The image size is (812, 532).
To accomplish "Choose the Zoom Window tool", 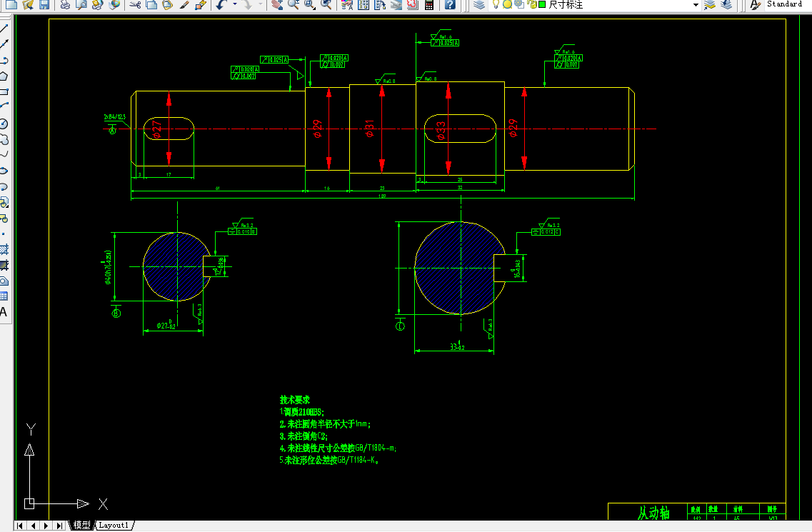I will click(310, 5).
